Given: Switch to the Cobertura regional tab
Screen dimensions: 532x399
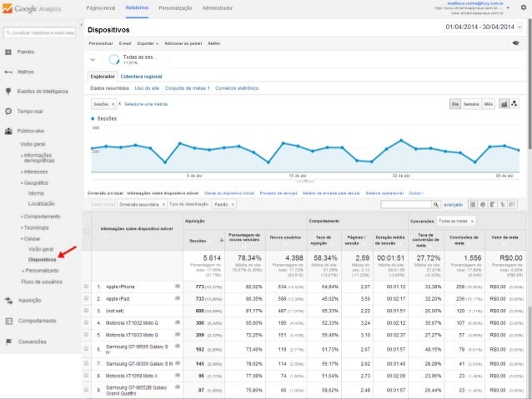Looking at the screenshot, I should (x=142, y=76).
